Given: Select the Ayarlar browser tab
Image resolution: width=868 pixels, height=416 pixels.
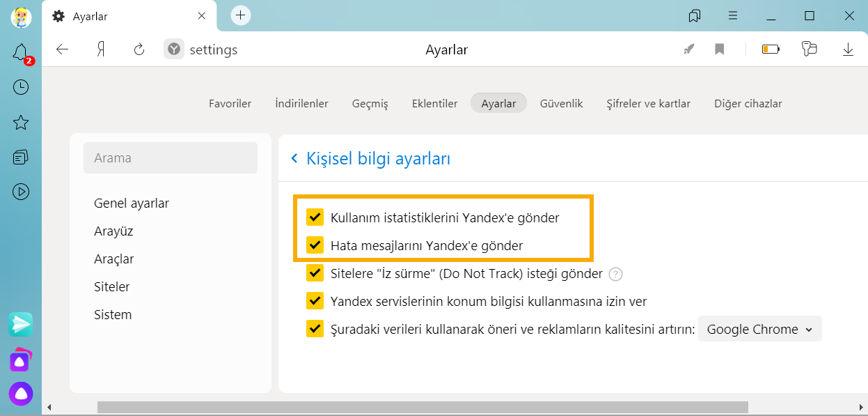Looking at the screenshot, I should point(130,16).
